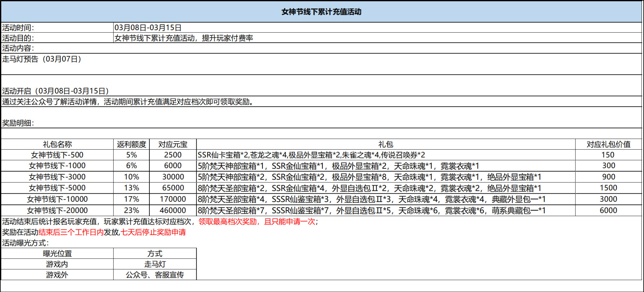Select the 对应元宝 column header
The width and height of the screenshot is (644, 292).
(x=173, y=144)
